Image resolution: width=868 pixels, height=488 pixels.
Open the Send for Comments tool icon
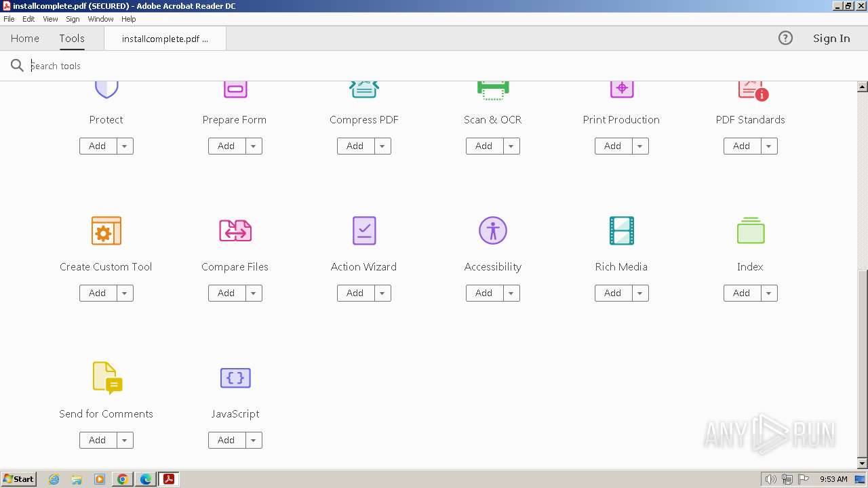(x=107, y=378)
